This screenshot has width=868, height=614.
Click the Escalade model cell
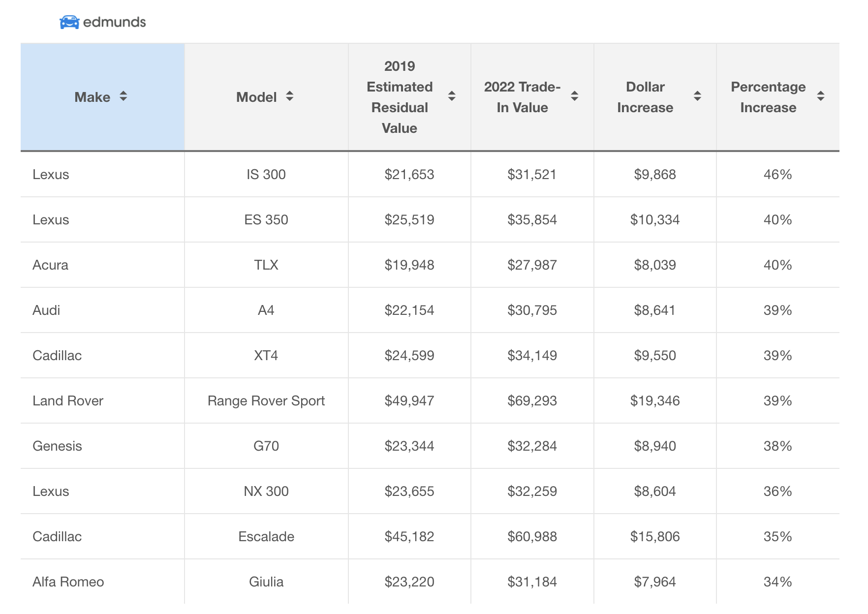266,537
